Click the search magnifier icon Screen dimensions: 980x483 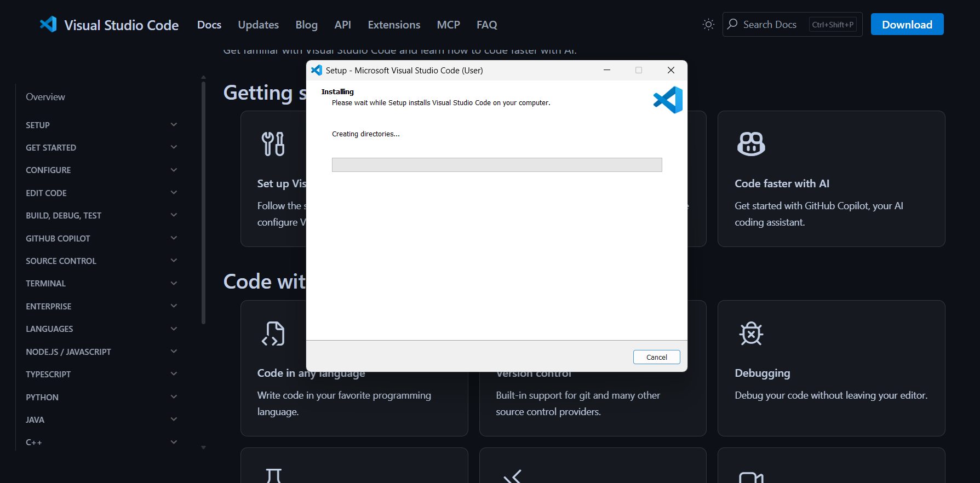click(732, 24)
